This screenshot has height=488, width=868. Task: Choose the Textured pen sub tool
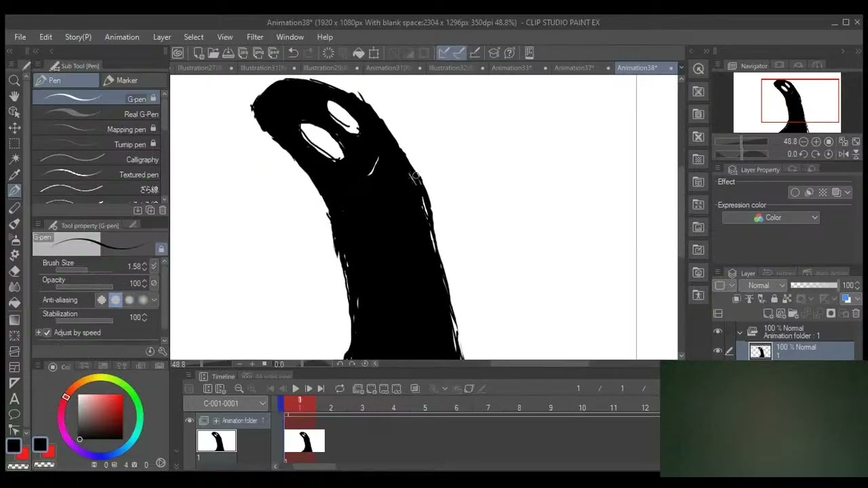tap(96, 174)
